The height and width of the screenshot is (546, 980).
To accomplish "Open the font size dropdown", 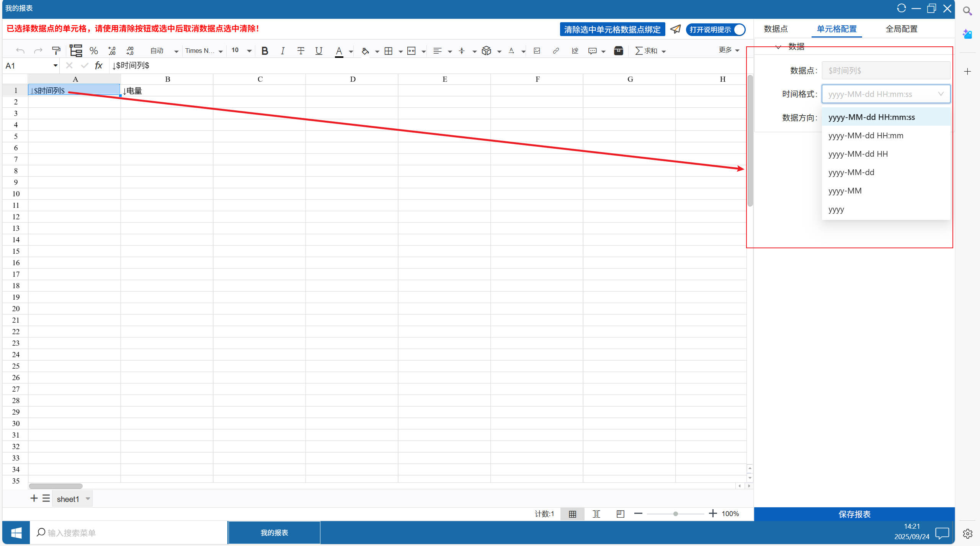I will (x=249, y=51).
